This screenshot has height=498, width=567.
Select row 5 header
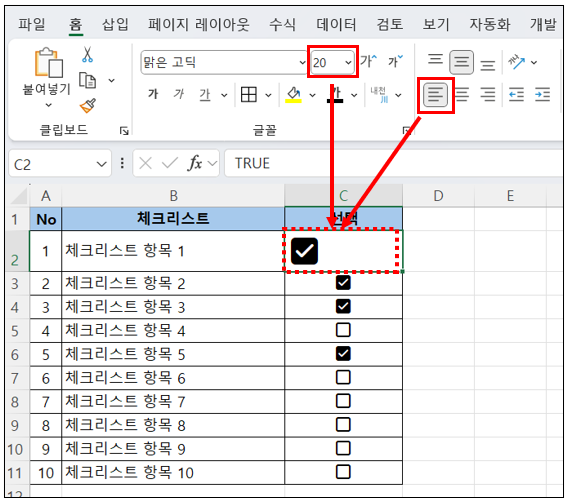15,331
